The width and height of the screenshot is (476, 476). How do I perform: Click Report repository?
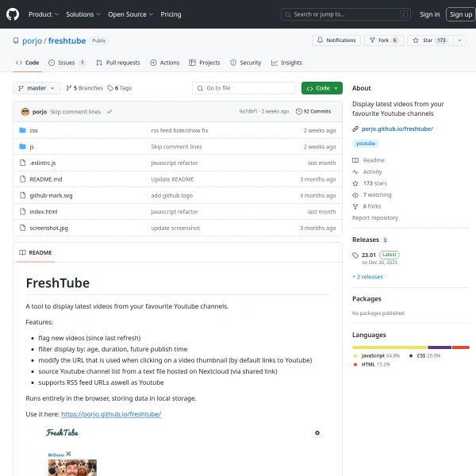click(375, 218)
